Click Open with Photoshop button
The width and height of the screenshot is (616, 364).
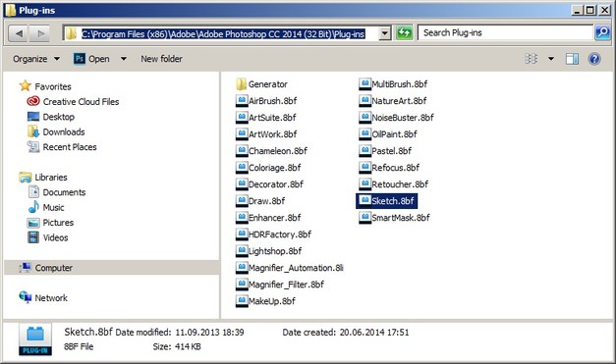pyautogui.click(x=91, y=59)
